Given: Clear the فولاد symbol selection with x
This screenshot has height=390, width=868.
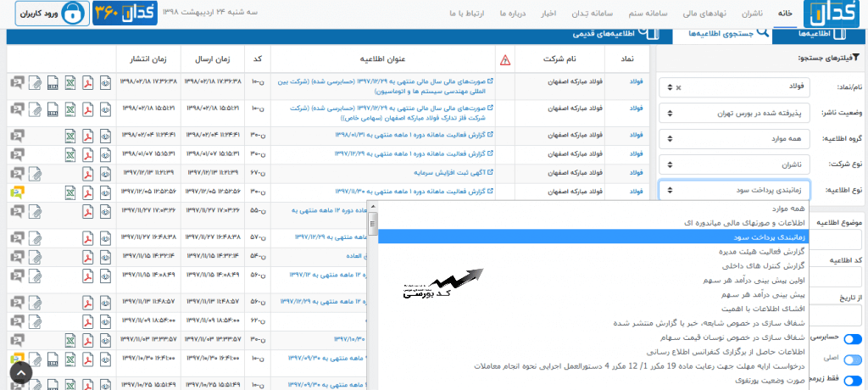Looking at the screenshot, I should click(679, 87).
